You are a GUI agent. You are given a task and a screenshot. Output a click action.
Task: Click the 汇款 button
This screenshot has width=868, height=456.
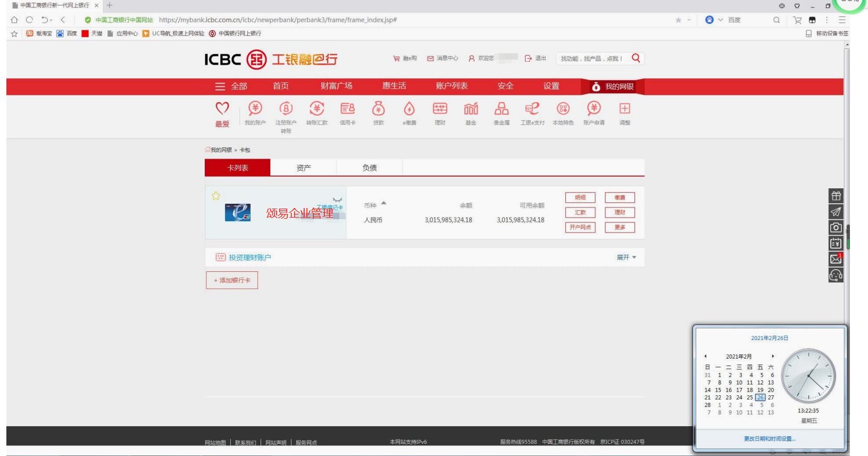click(x=580, y=212)
